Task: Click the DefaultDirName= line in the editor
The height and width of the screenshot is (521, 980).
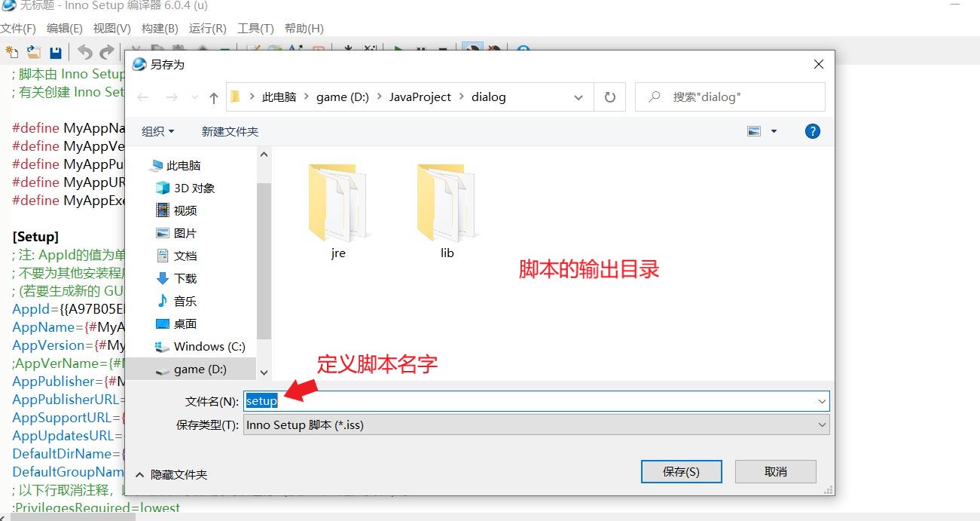Action: (69, 454)
